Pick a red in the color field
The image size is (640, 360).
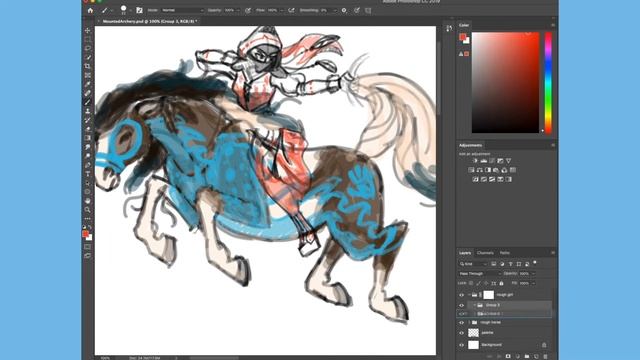(x=505, y=82)
